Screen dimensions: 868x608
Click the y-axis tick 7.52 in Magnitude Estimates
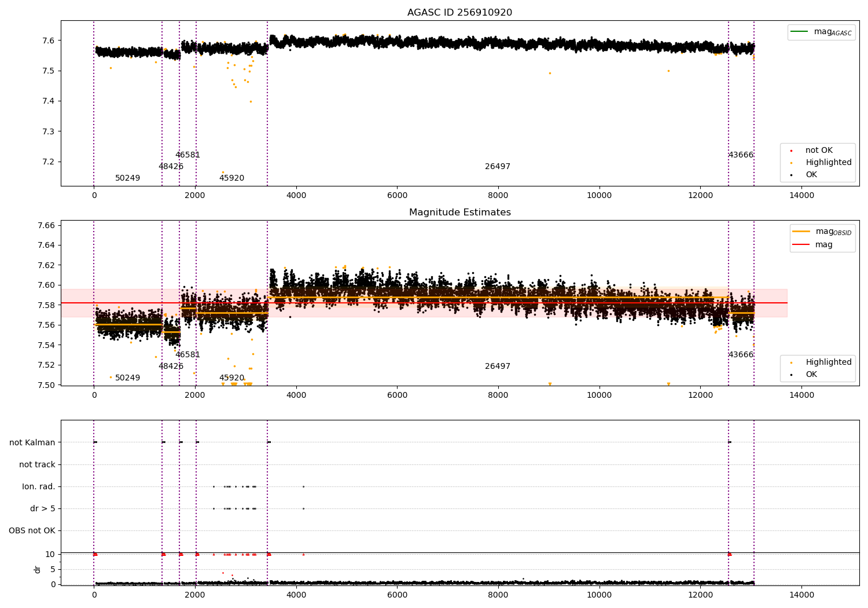click(46, 365)
